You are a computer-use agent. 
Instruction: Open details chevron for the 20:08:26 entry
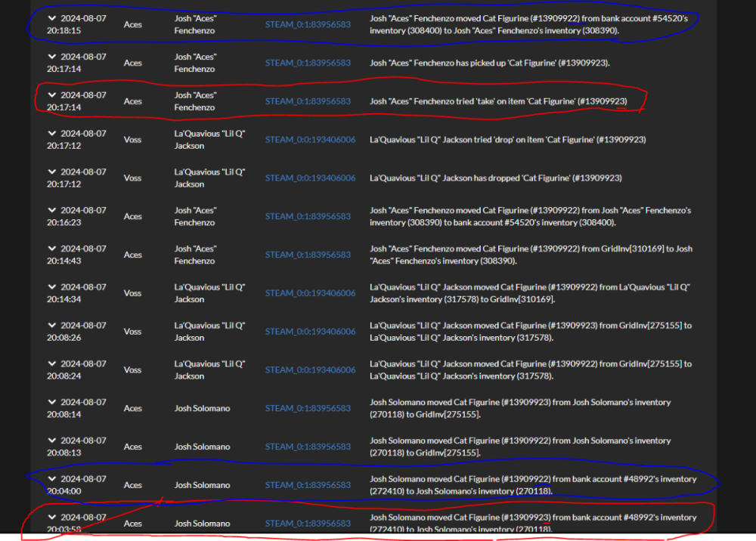point(51,326)
